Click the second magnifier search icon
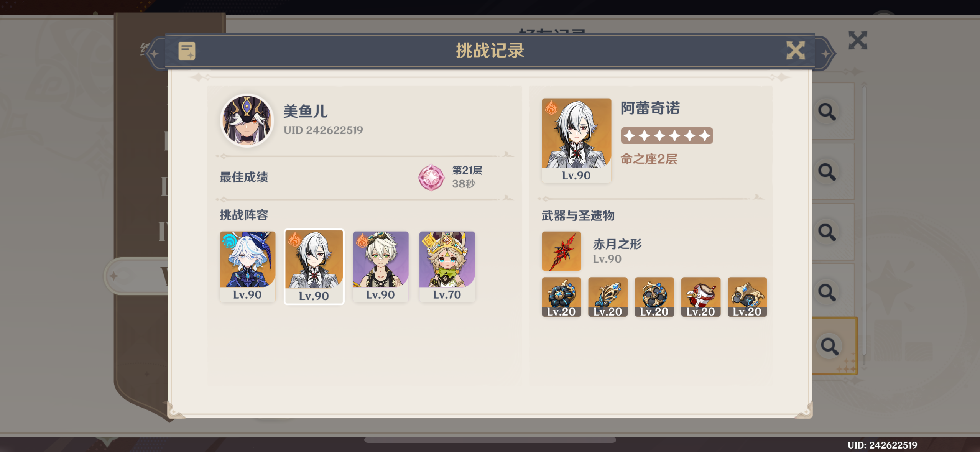The image size is (980, 452). pyautogui.click(x=827, y=172)
